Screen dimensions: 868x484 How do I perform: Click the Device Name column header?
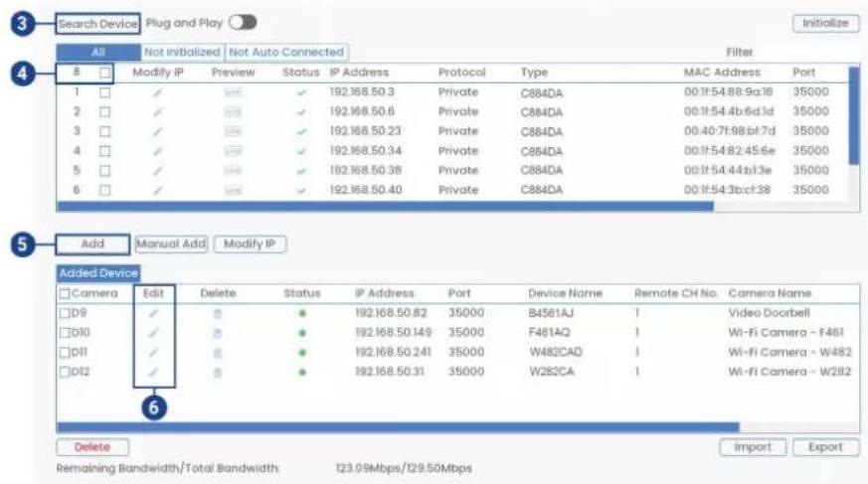pos(565,293)
